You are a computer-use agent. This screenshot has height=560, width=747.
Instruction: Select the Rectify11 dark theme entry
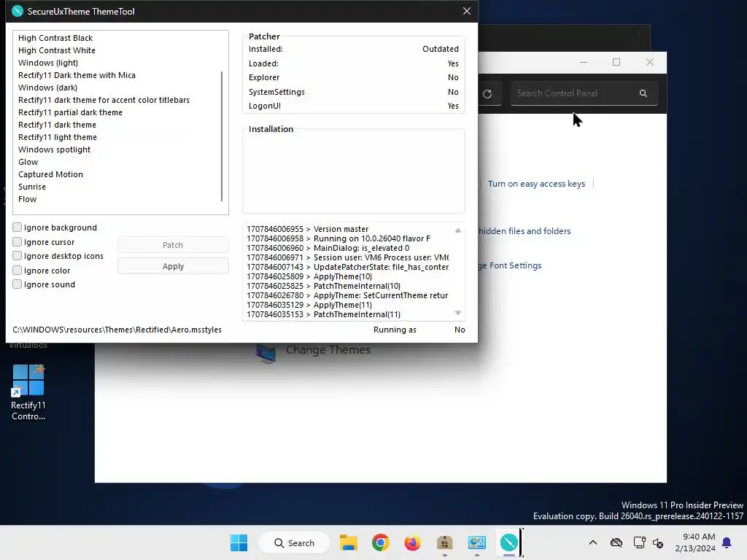tap(57, 124)
